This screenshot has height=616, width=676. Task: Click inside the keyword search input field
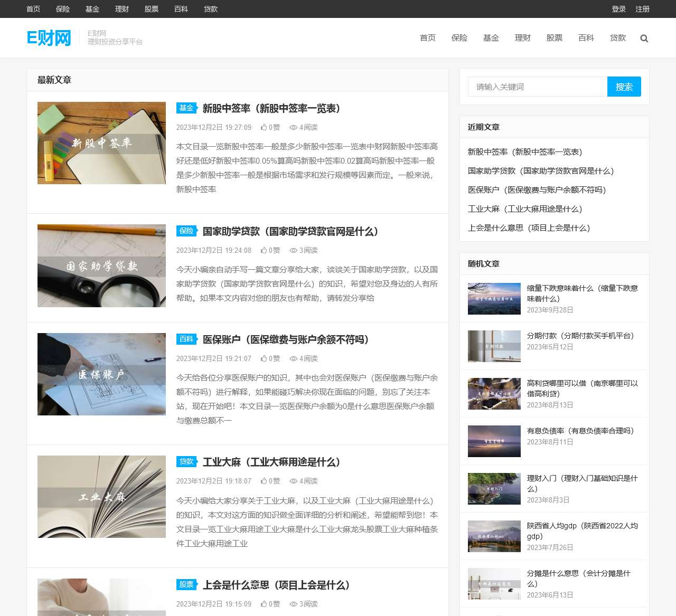pos(537,87)
